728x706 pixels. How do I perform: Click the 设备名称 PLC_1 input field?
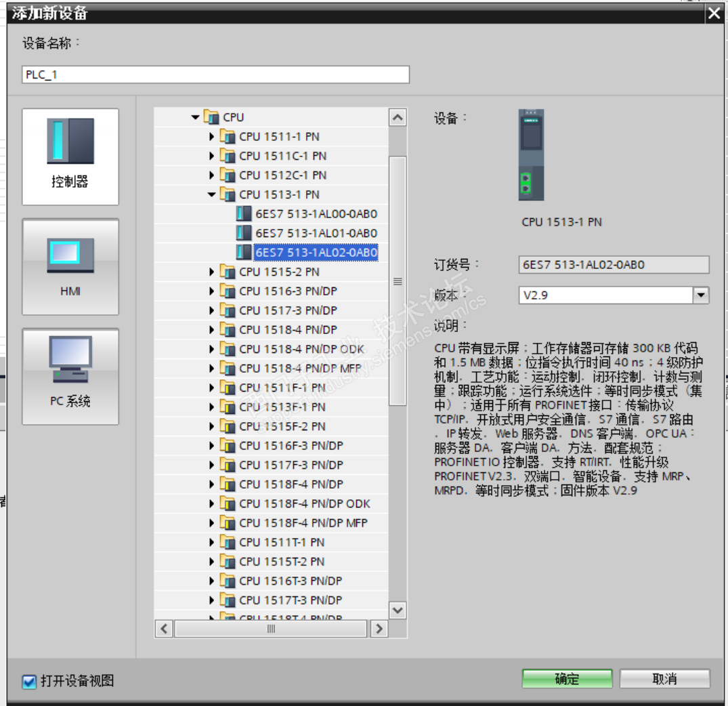(215, 75)
